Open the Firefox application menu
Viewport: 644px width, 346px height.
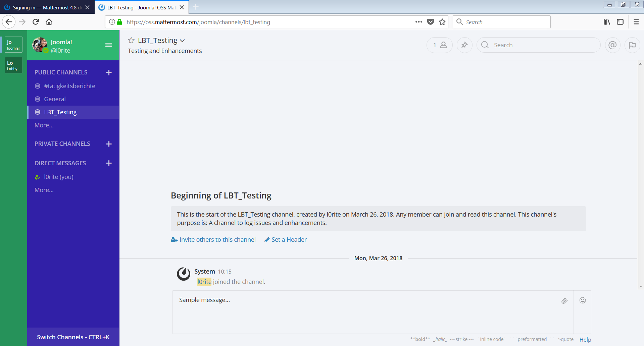point(636,22)
